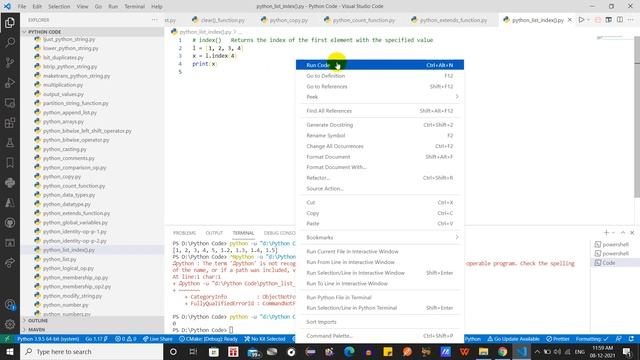This screenshot has height=360, width=640.
Task: Open the Search view icon
Action: pyautogui.click(x=10, y=42)
